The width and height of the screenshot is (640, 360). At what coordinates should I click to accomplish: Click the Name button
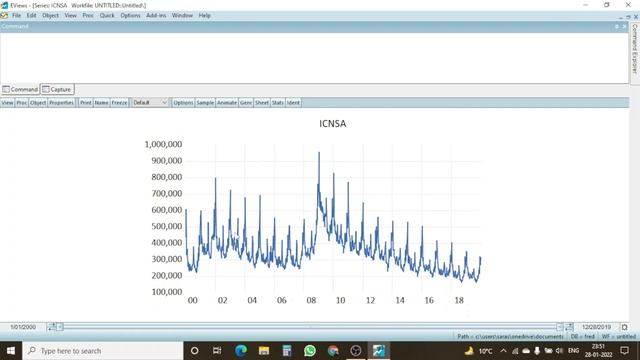(102, 103)
